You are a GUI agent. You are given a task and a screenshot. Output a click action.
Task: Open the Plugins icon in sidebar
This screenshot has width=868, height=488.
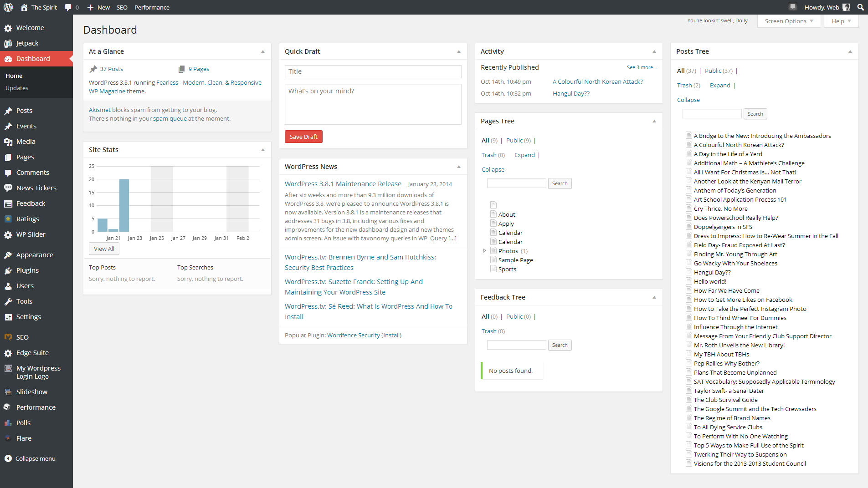point(8,271)
